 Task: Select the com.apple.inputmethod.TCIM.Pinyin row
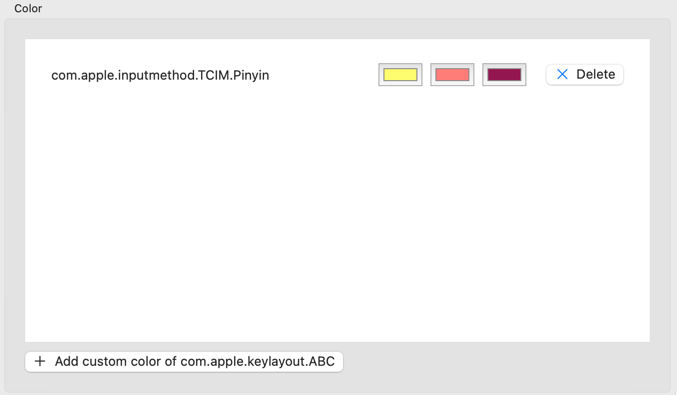coord(337,75)
